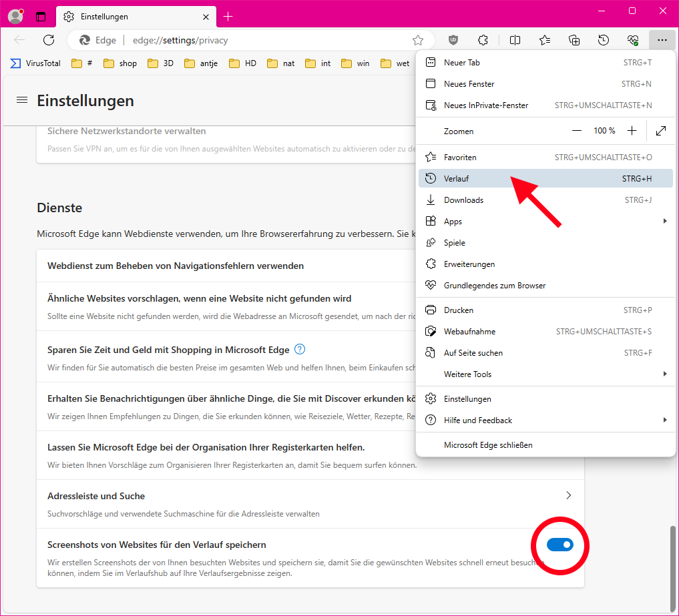Select Neues InPrivate-Fenster menu entry
679x616 pixels.
(545, 105)
